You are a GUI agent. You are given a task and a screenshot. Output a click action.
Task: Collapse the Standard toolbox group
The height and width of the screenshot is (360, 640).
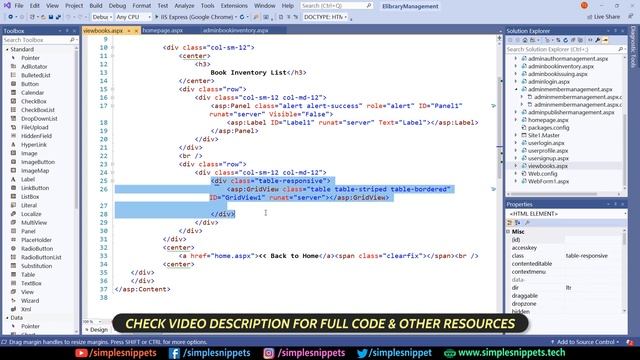[7, 49]
